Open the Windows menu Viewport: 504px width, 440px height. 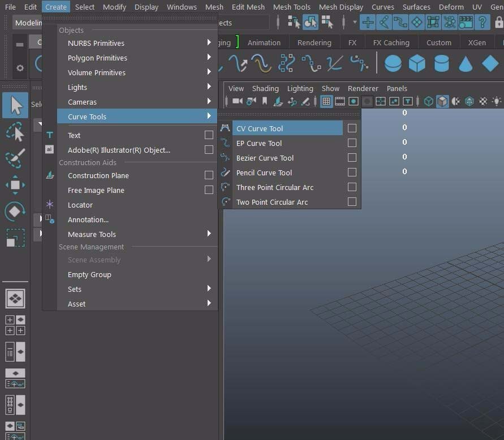pyautogui.click(x=182, y=7)
